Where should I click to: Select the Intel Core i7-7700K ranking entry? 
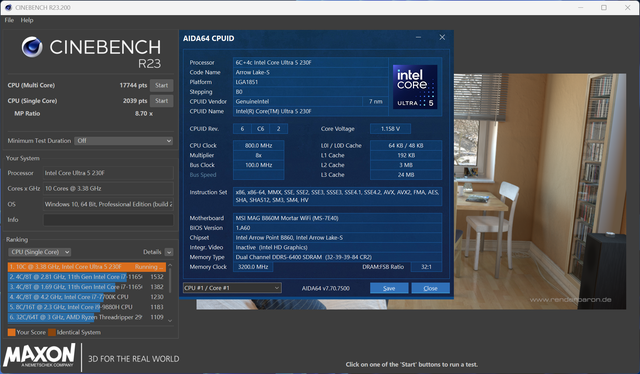86,297
